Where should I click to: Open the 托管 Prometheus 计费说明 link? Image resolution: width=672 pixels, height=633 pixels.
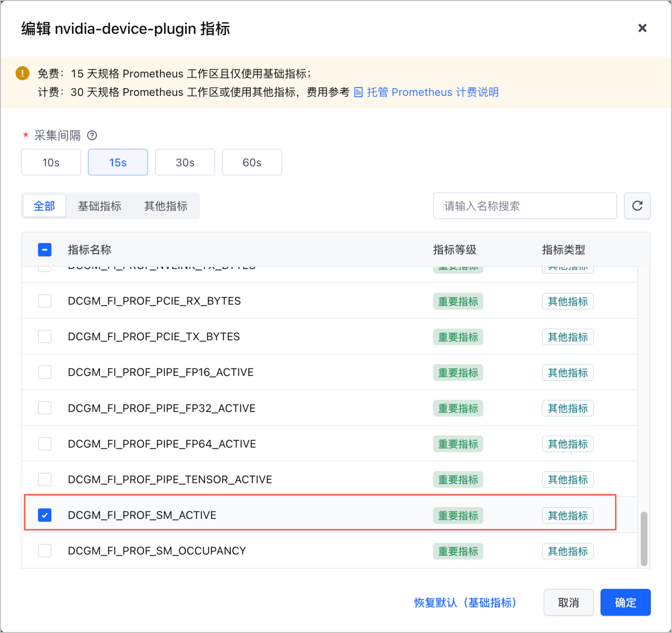[x=433, y=92]
